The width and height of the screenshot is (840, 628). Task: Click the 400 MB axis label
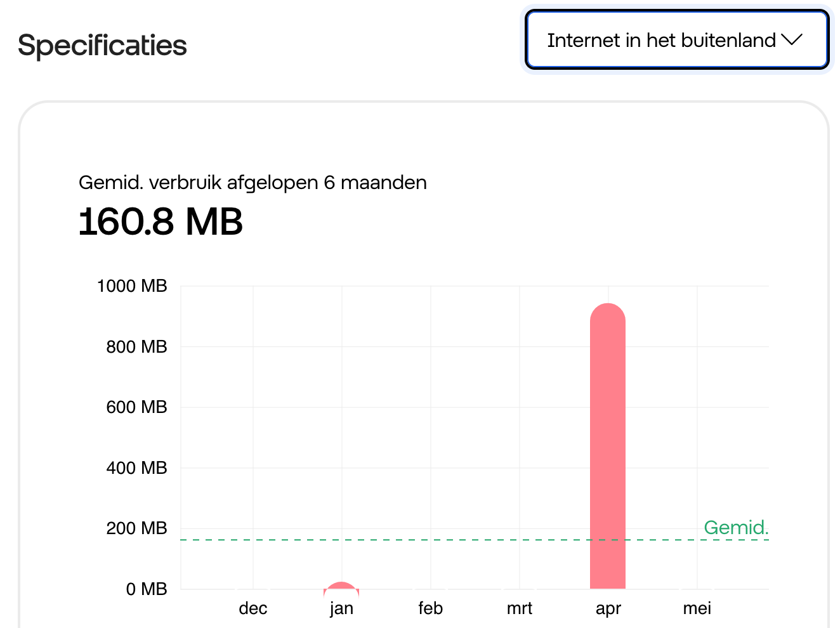(x=136, y=468)
